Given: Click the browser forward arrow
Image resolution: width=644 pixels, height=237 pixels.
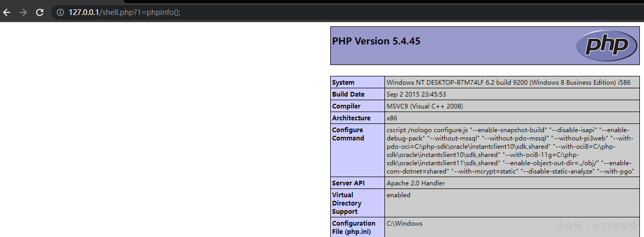Looking at the screenshot, I should [x=23, y=12].
